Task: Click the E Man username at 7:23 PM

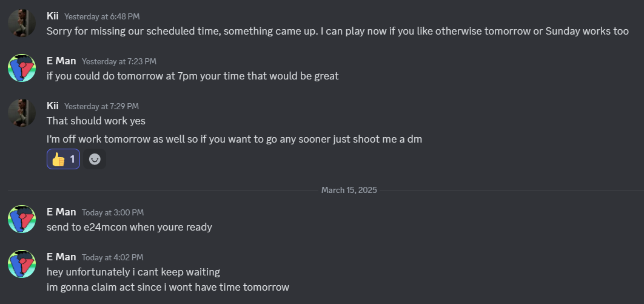Action: [x=61, y=61]
